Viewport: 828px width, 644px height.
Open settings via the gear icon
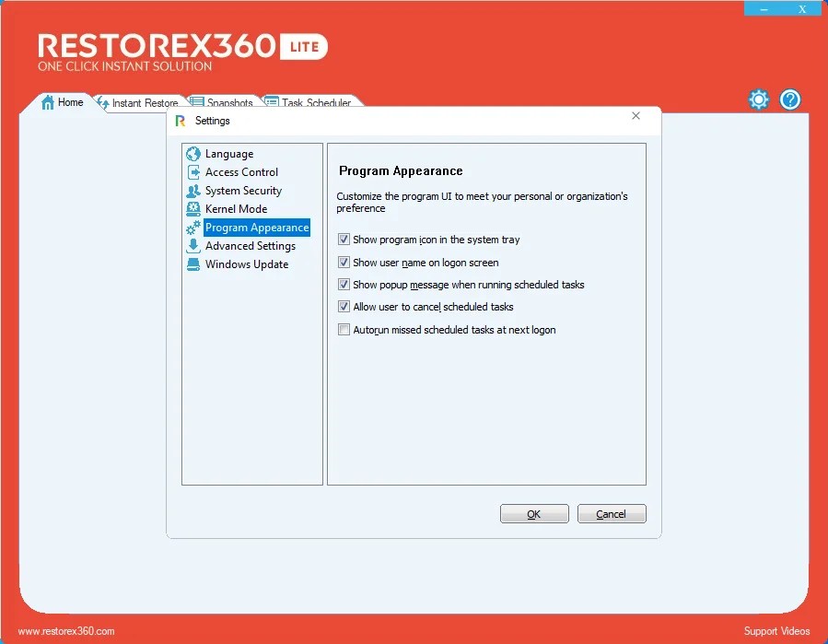[759, 100]
